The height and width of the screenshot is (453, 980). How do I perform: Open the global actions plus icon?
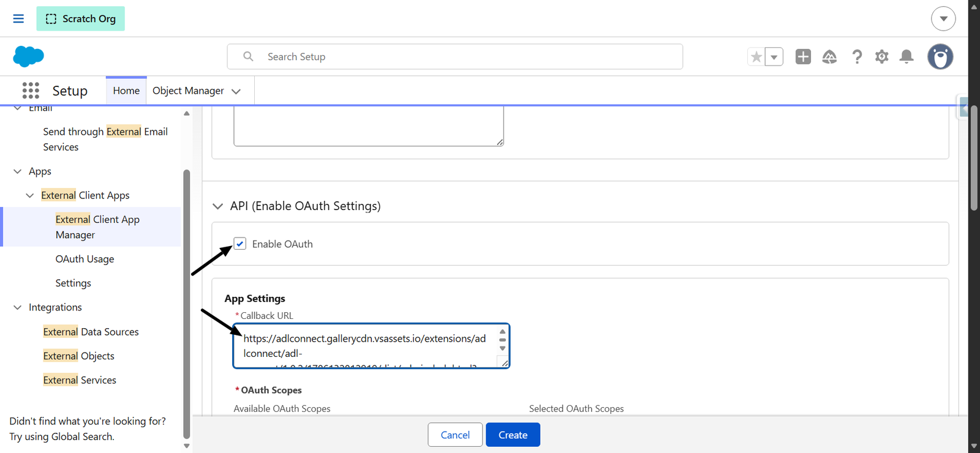(803, 56)
